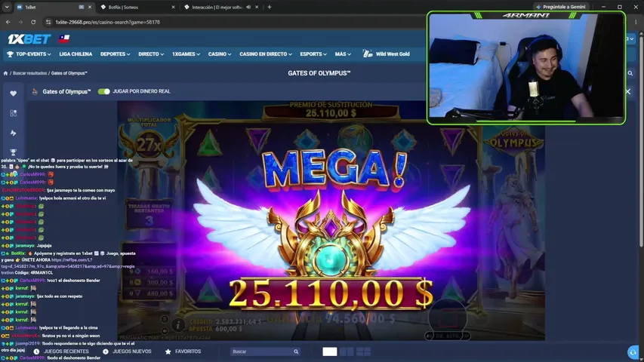Select single-window game layout
This screenshot has width=644, height=362.
(329, 351)
